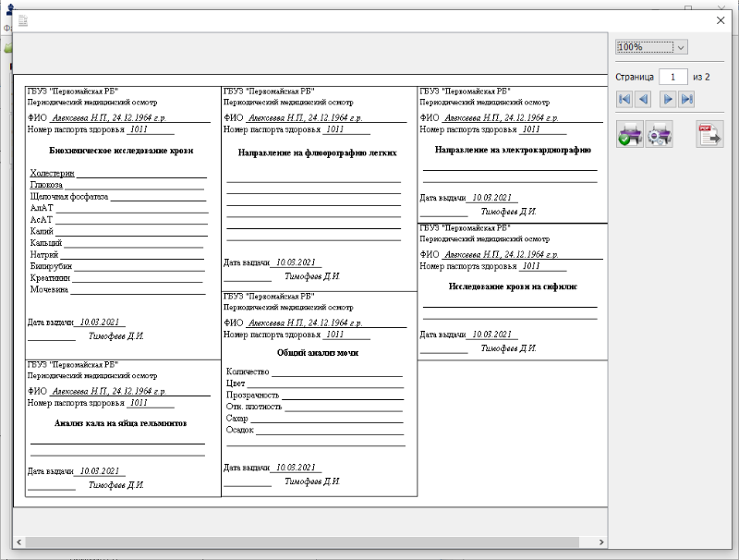Jump to the last page
739x560 pixels.
[x=686, y=99]
